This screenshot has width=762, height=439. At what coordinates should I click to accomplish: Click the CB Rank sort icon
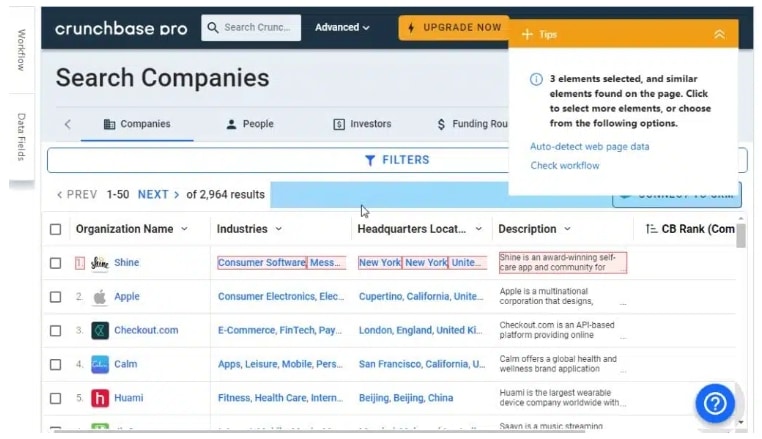coord(651,229)
